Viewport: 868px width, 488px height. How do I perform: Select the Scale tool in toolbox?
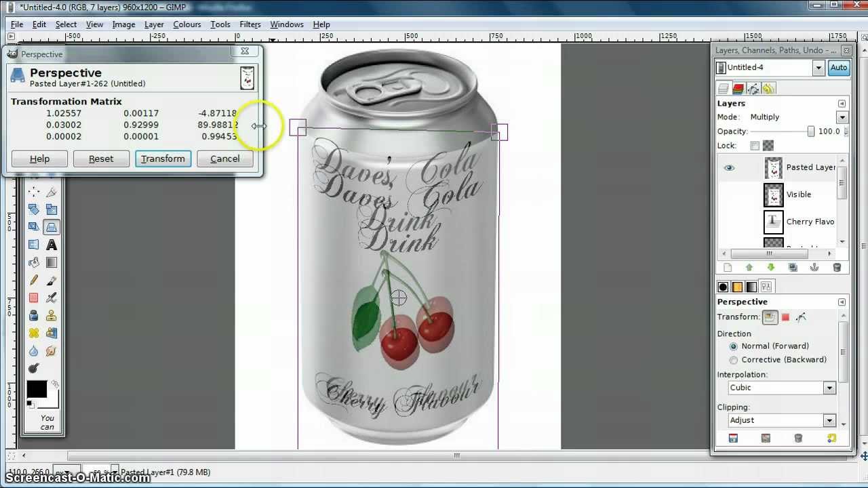(51, 210)
